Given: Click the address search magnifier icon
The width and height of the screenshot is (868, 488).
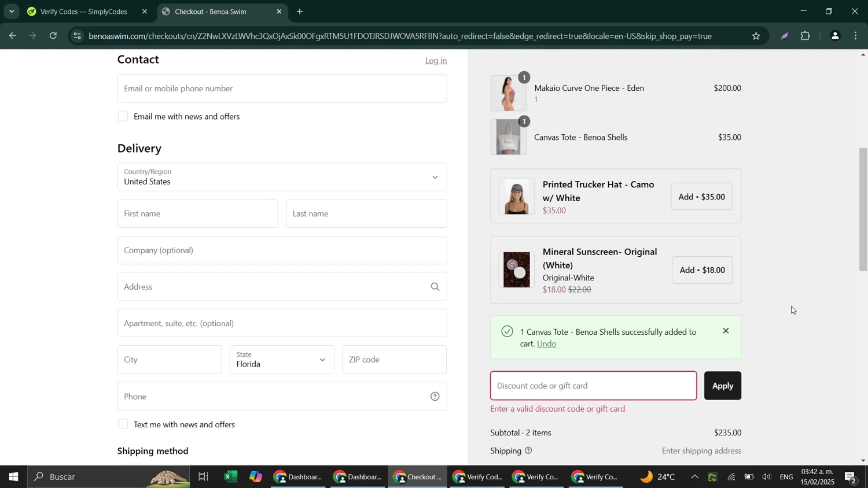Looking at the screenshot, I should coord(435,287).
